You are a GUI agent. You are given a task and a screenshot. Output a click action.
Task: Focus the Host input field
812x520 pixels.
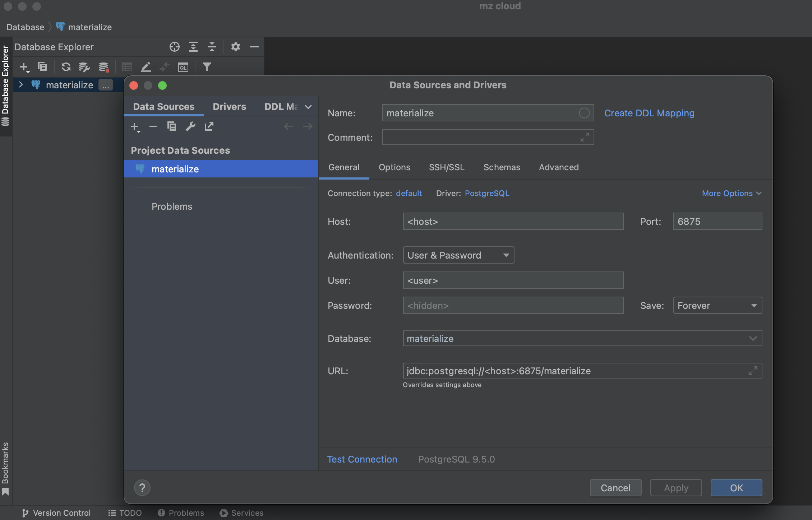point(513,222)
